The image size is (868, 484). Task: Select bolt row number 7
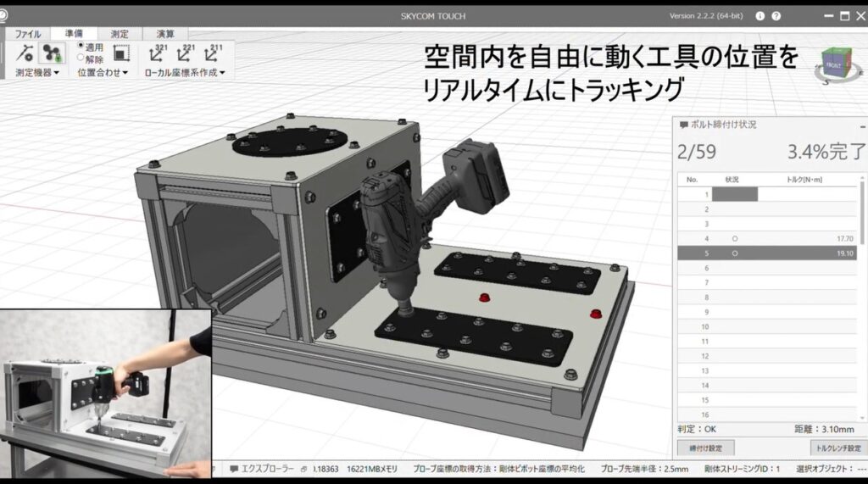(x=767, y=282)
